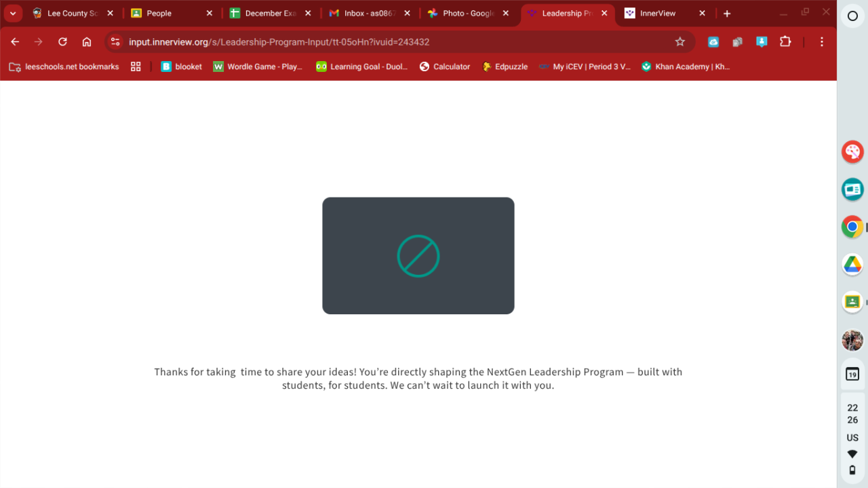
Task: Open the blue cloud extension icon
Action: [713, 41]
